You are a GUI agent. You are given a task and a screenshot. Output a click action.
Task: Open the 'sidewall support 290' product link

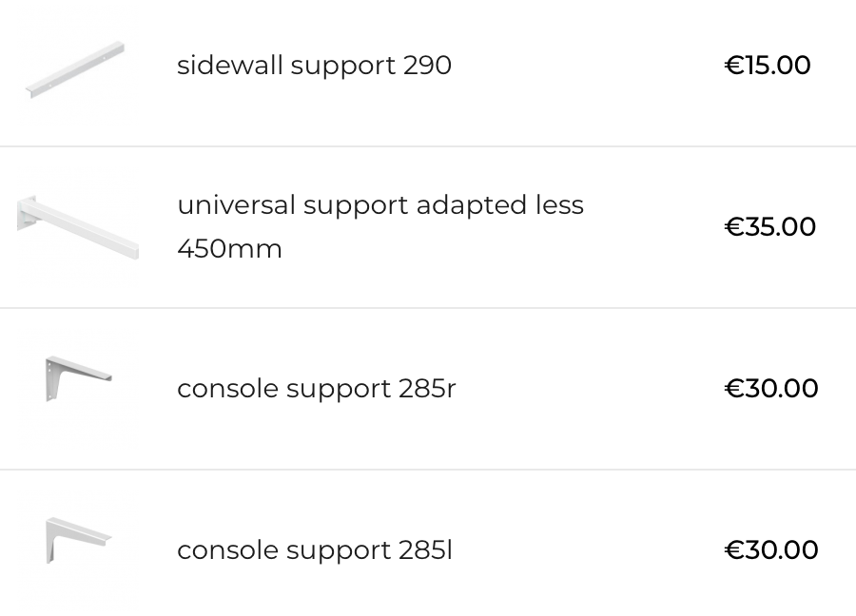pyautogui.click(x=314, y=66)
